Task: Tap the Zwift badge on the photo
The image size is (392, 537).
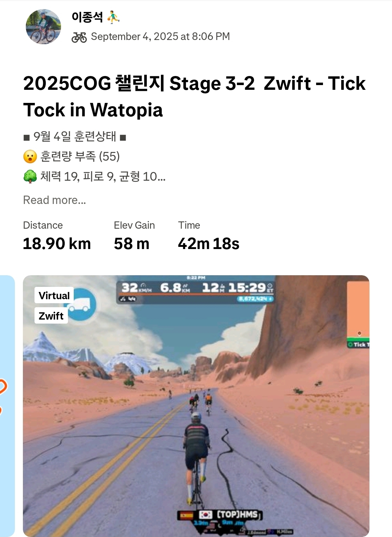Action: (x=51, y=316)
